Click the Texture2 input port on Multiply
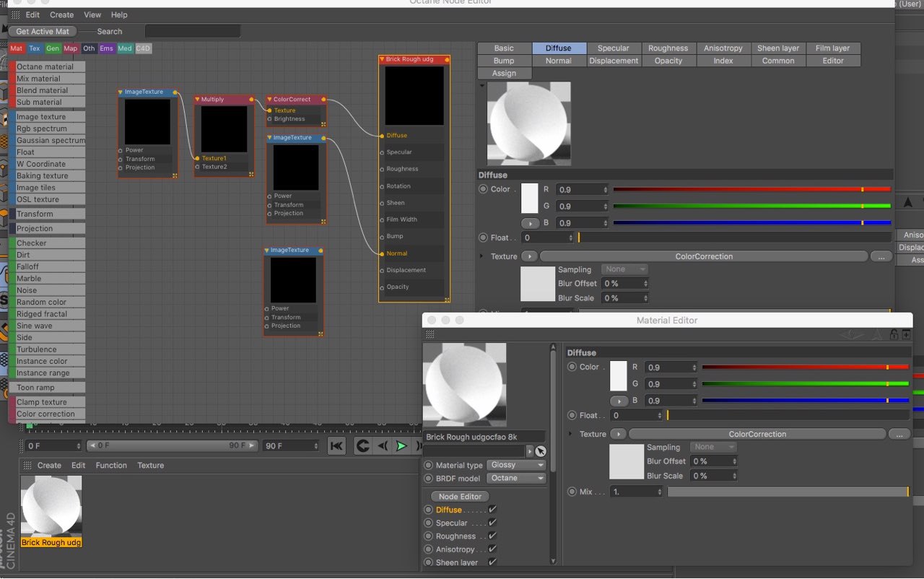This screenshot has height=579, width=924. [x=197, y=167]
